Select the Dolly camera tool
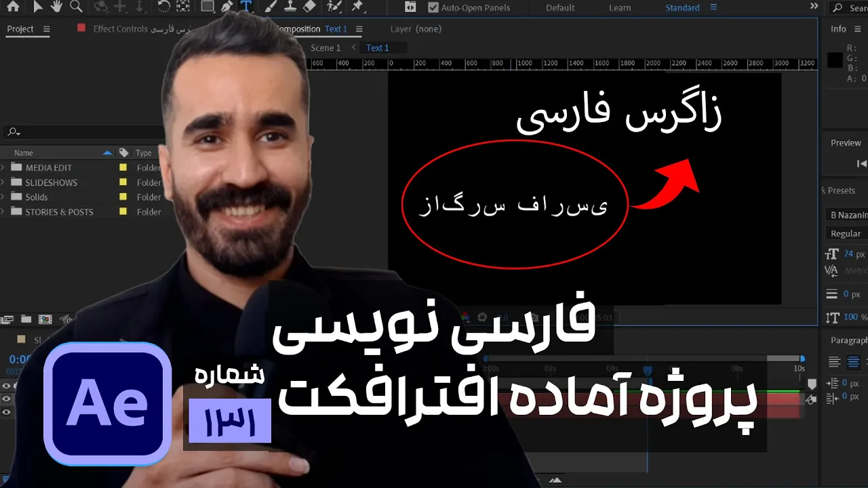This screenshot has height=488, width=868. point(139,7)
